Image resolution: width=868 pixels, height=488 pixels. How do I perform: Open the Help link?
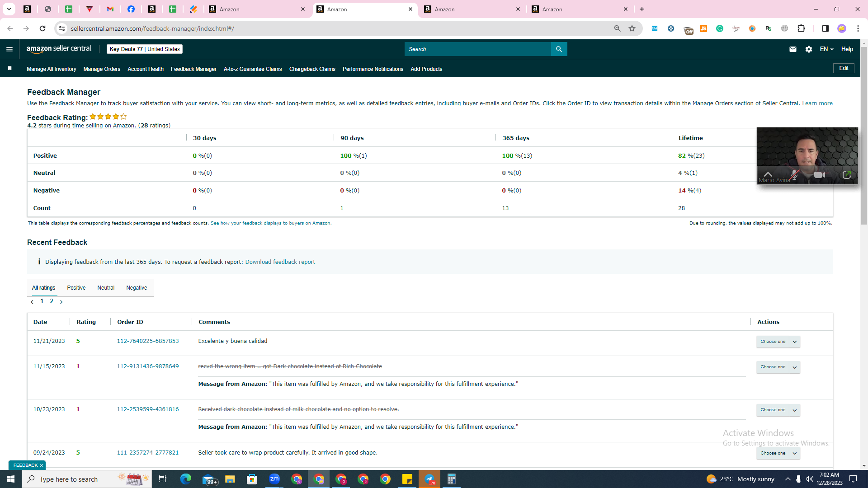tap(847, 49)
